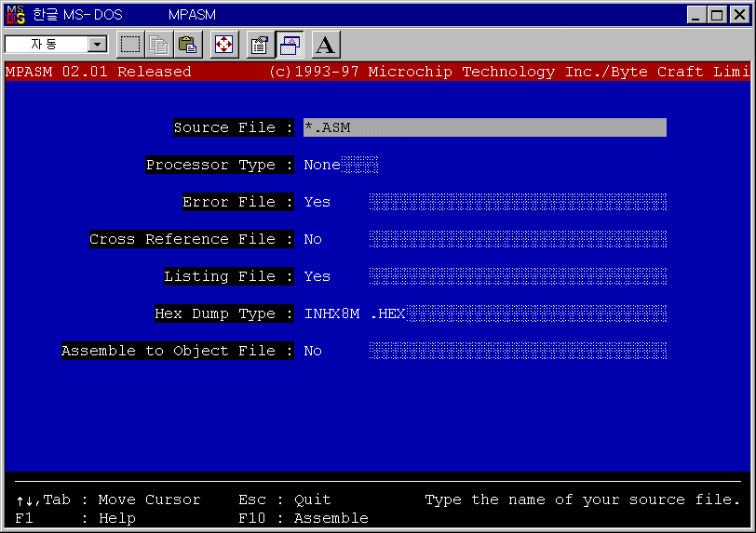
Task: Click the Tab : Move Cursor hint
Action: click(109, 500)
